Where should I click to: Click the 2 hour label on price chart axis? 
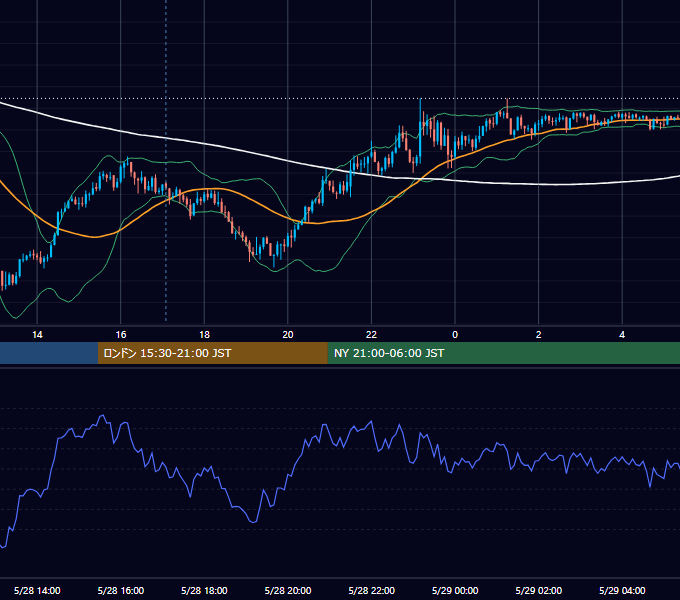click(539, 335)
